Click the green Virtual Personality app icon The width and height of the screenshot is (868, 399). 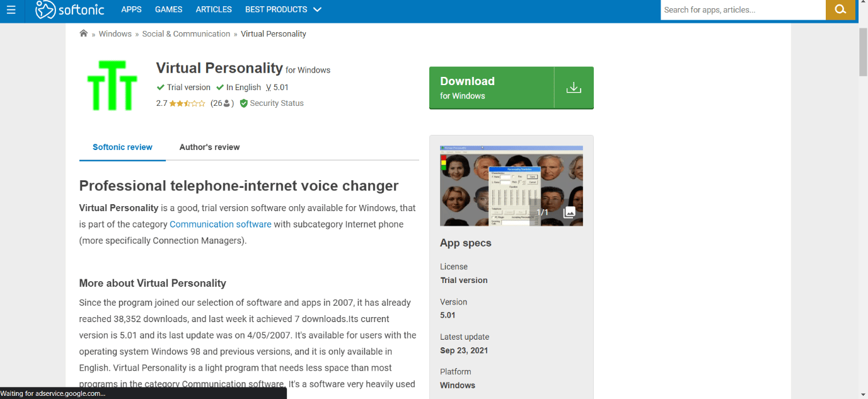tap(112, 86)
